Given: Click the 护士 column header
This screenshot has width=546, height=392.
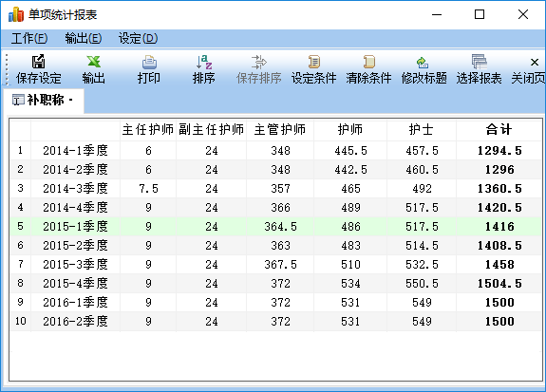Looking at the screenshot, I should click(422, 130).
